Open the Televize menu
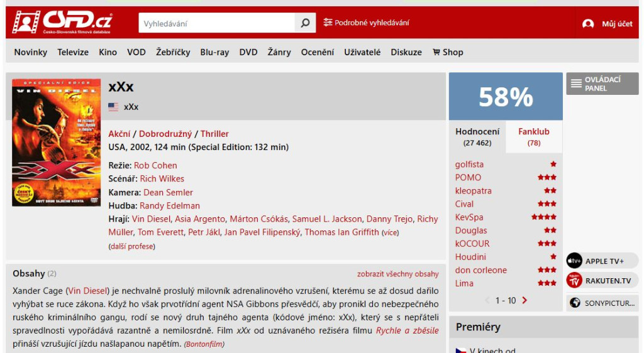This screenshot has width=644, height=353. click(x=73, y=52)
